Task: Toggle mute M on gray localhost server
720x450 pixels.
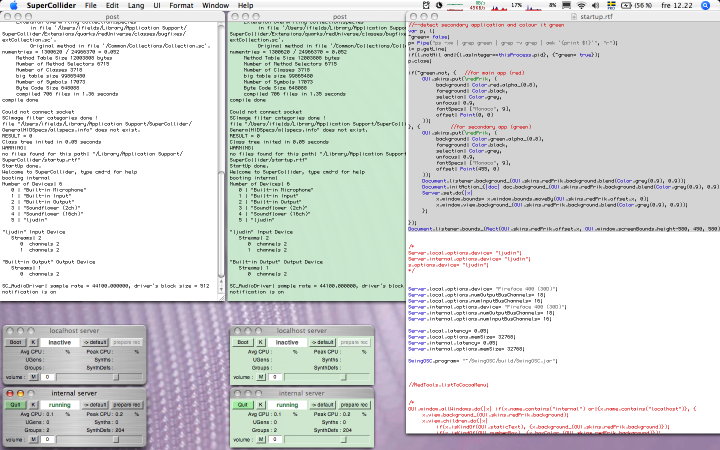Action: tap(33, 377)
